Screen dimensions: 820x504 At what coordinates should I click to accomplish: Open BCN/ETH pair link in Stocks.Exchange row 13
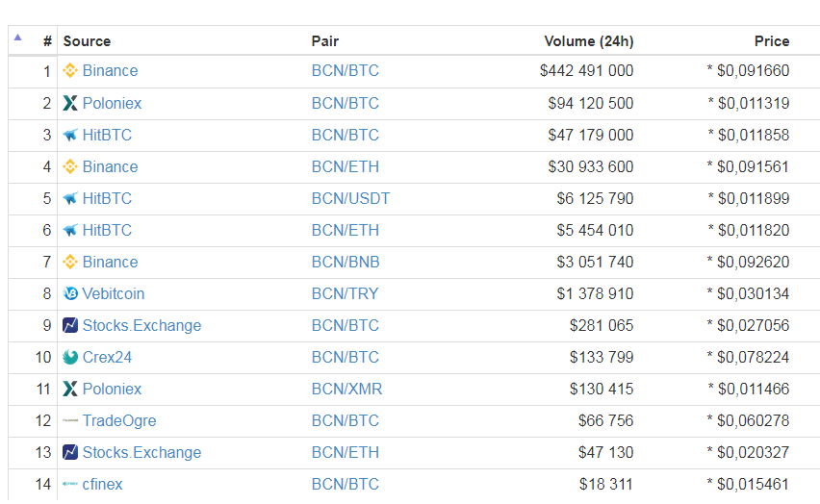point(346,452)
